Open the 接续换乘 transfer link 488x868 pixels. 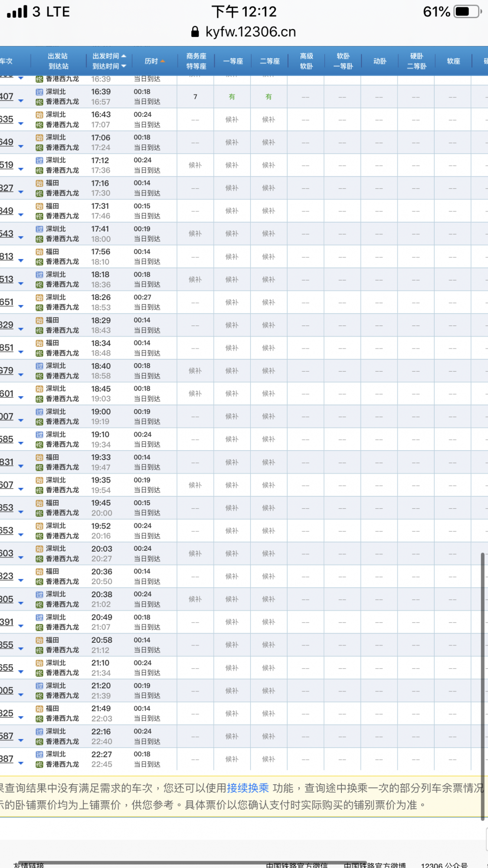(248, 788)
